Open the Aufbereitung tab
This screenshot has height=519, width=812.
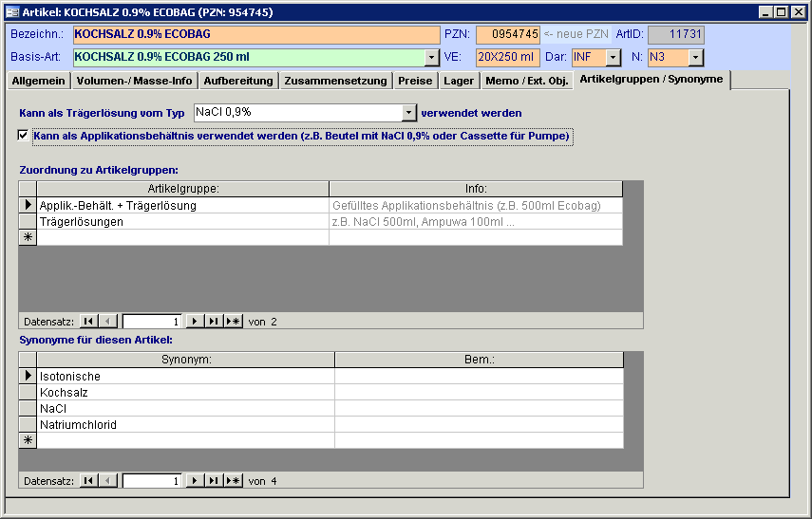[x=238, y=81]
